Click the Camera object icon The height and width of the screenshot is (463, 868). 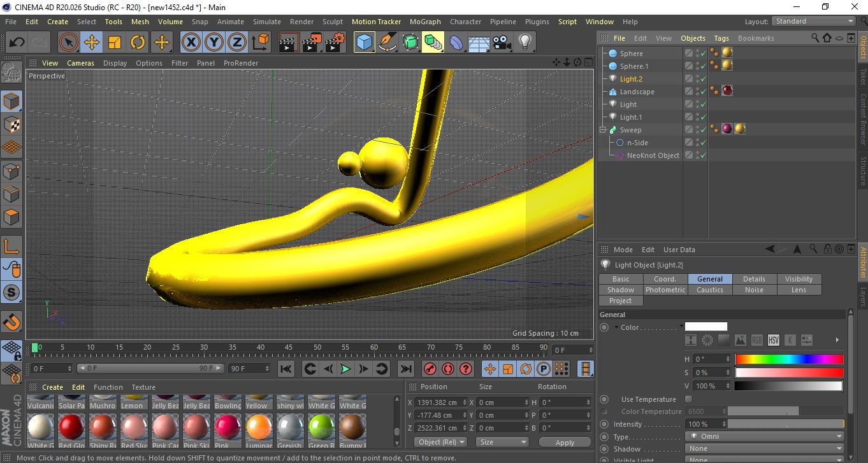[502, 43]
